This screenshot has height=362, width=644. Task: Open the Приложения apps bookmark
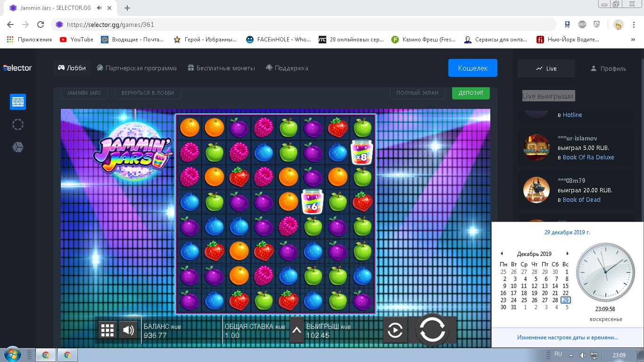tap(29, 40)
